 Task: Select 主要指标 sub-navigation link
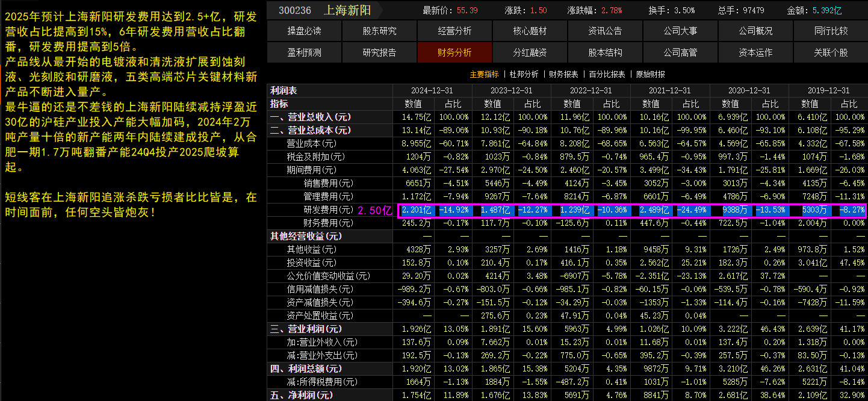(x=484, y=74)
